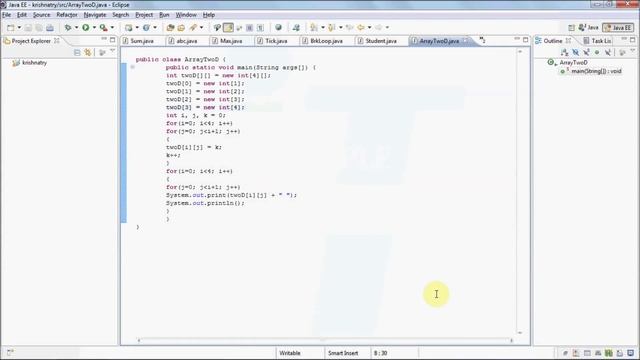Switch to the Task List tab

(597, 41)
